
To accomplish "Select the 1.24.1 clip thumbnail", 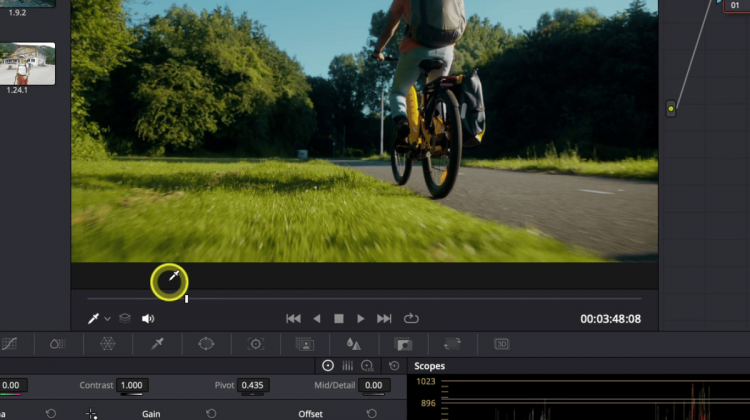I will click(x=27, y=63).
